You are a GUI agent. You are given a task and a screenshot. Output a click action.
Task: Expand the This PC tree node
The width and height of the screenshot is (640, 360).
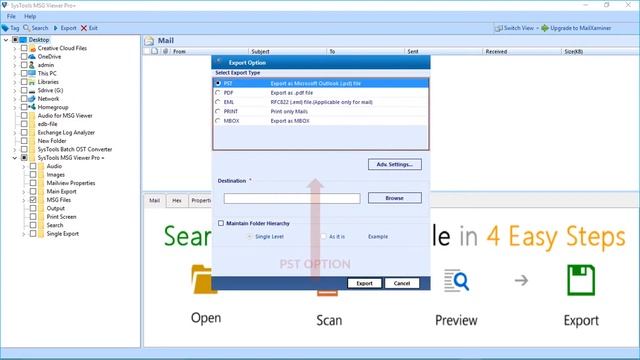point(15,74)
